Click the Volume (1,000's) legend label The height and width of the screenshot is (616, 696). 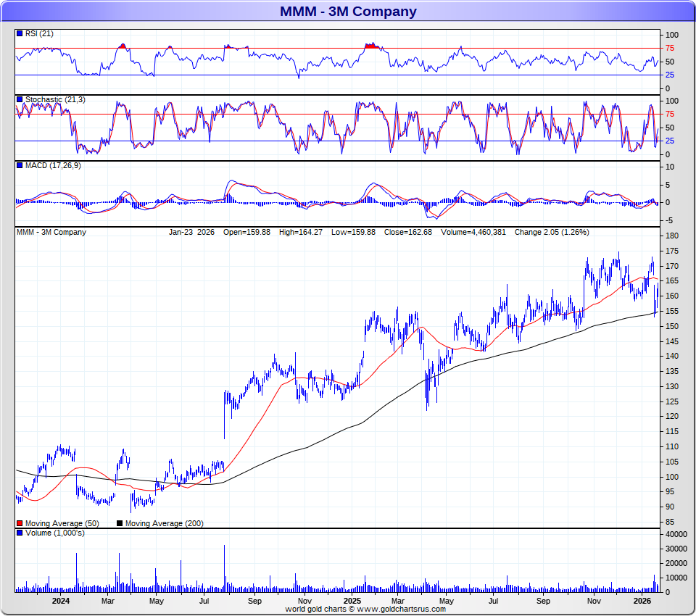(54, 533)
